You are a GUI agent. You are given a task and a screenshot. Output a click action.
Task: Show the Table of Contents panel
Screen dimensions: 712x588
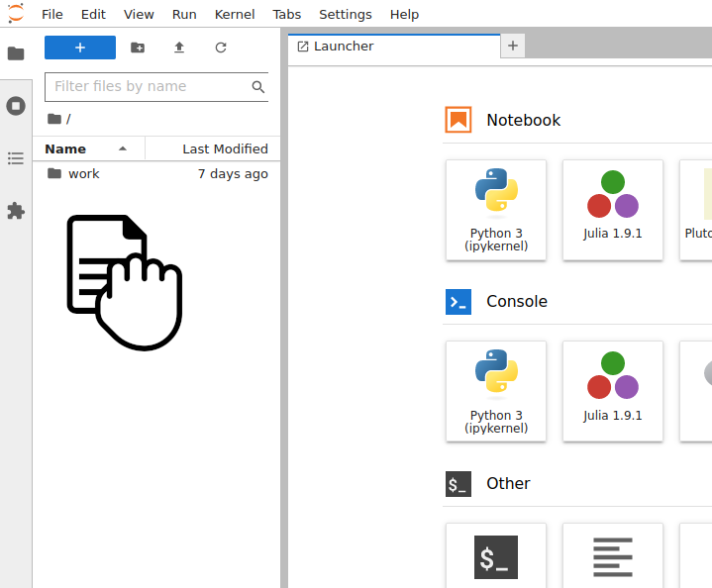(16, 158)
